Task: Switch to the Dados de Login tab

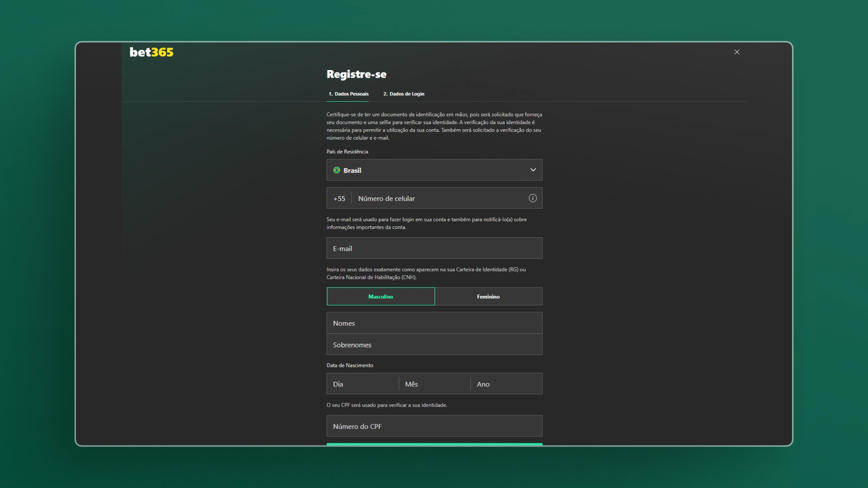Action: 404,94
